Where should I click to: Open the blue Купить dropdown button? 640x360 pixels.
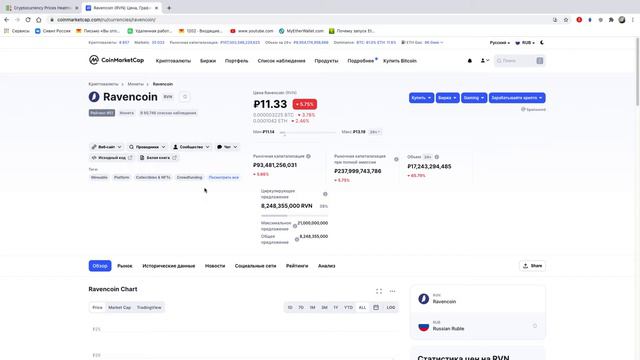[x=421, y=98]
